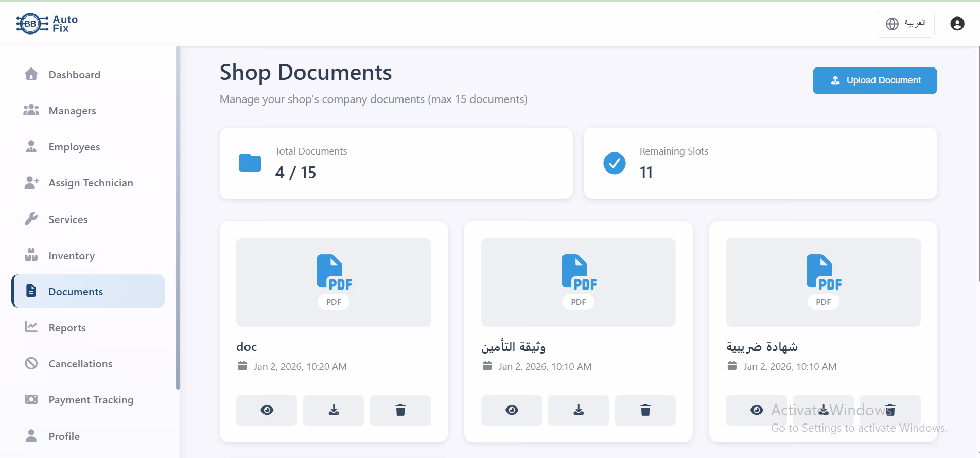Viewport: 980px width, 458px height.
Task: Click the Cancellations ban icon
Action: click(31, 363)
